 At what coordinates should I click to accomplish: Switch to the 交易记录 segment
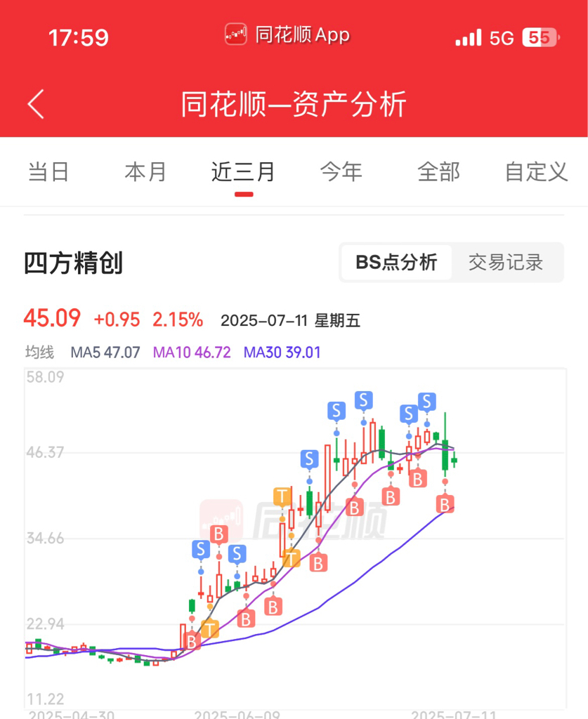pyautogui.click(x=506, y=263)
